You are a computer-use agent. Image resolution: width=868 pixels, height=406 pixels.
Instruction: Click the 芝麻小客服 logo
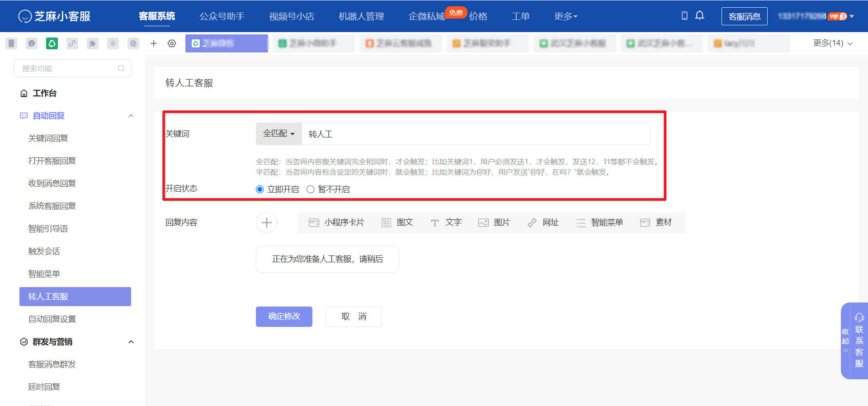54,16
